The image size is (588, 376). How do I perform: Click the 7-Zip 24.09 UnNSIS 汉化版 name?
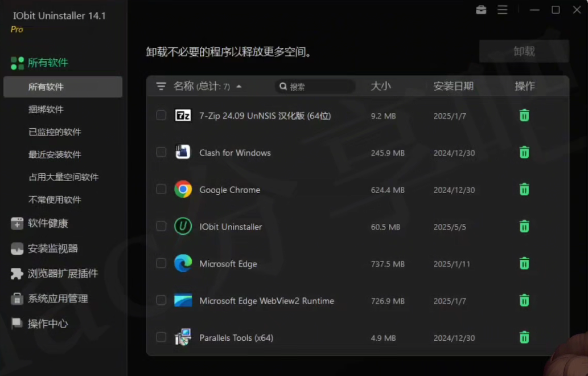(265, 116)
